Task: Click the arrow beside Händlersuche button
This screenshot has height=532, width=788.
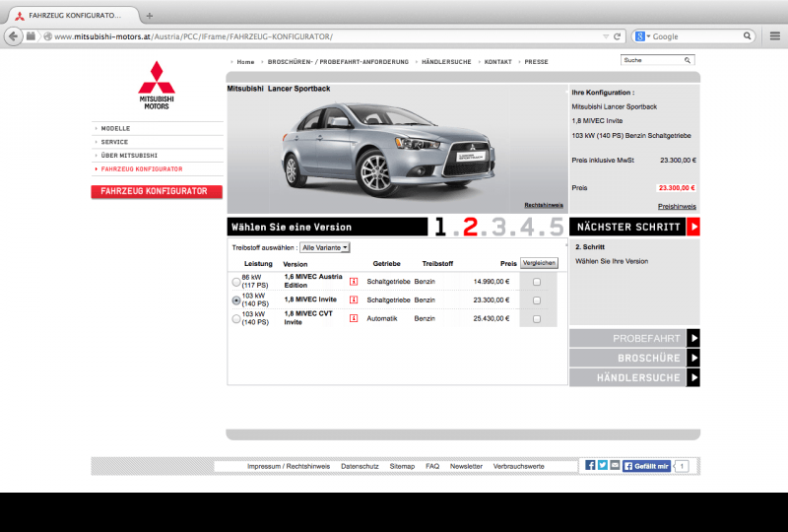Action: (693, 377)
